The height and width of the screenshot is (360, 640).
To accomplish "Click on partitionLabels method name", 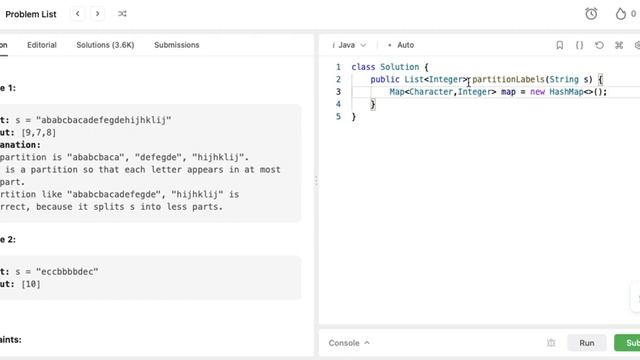I will pos(508,79).
